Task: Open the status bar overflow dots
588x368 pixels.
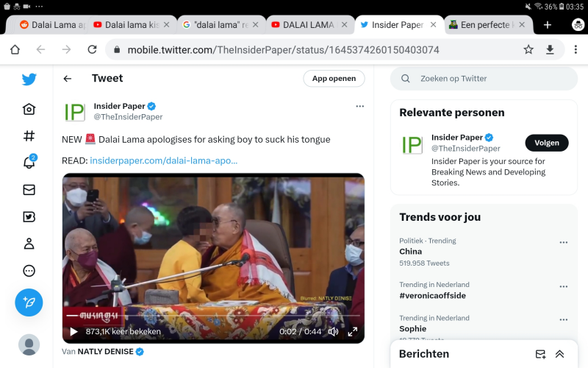Action: point(39,7)
